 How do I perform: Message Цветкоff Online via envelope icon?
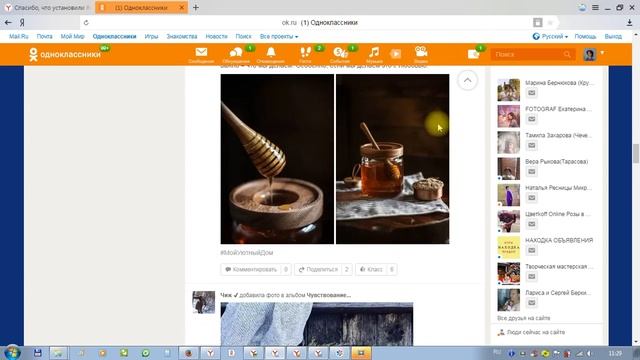[531, 224]
